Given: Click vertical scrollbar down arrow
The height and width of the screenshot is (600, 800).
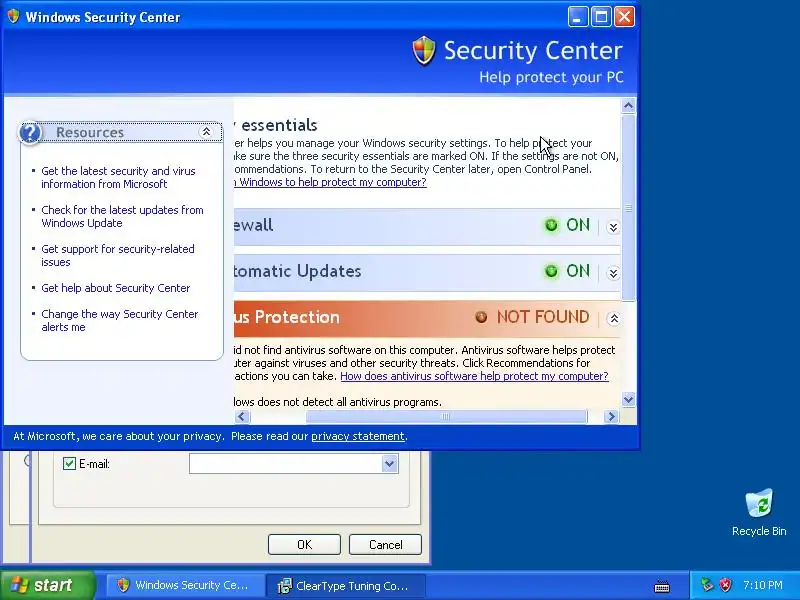Looking at the screenshot, I should pyautogui.click(x=629, y=399).
